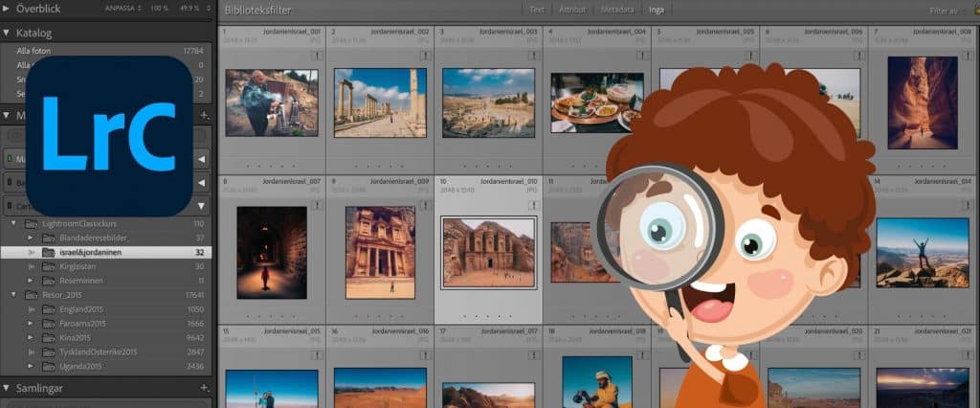The height and width of the screenshot is (408, 980).
Task: Click the folder icon beside Blandaderesebilder_
Action: point(49,238)
